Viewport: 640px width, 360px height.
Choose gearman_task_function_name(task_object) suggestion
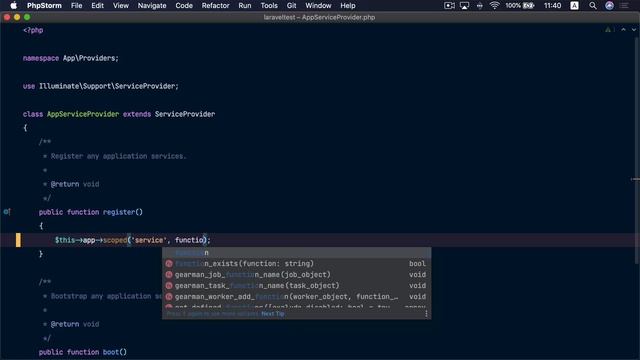click(x=296, y=286)
